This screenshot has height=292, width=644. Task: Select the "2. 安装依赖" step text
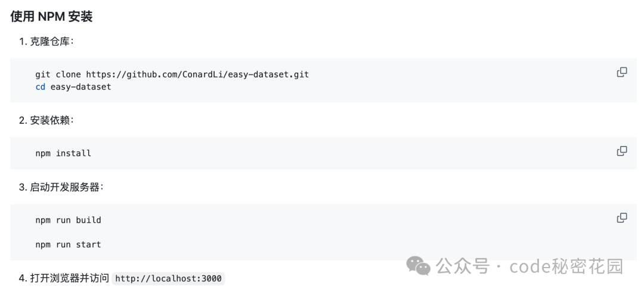(47, 120)
